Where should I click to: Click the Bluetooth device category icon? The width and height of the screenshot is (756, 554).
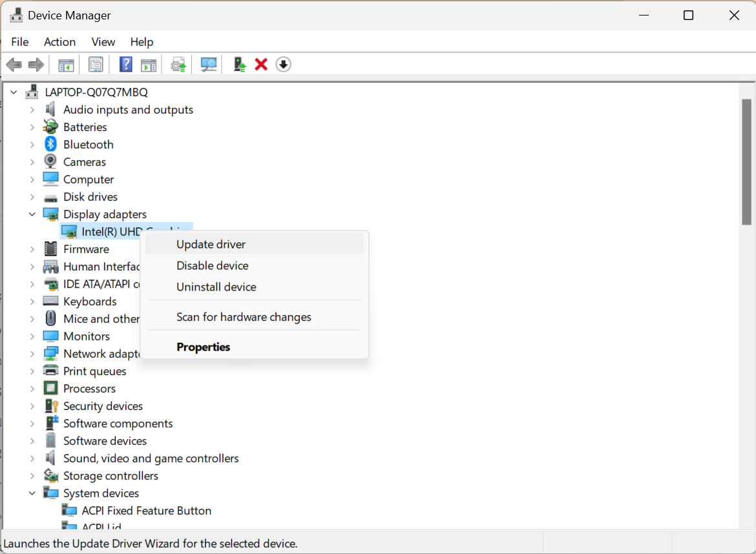[x=50, y=145]
